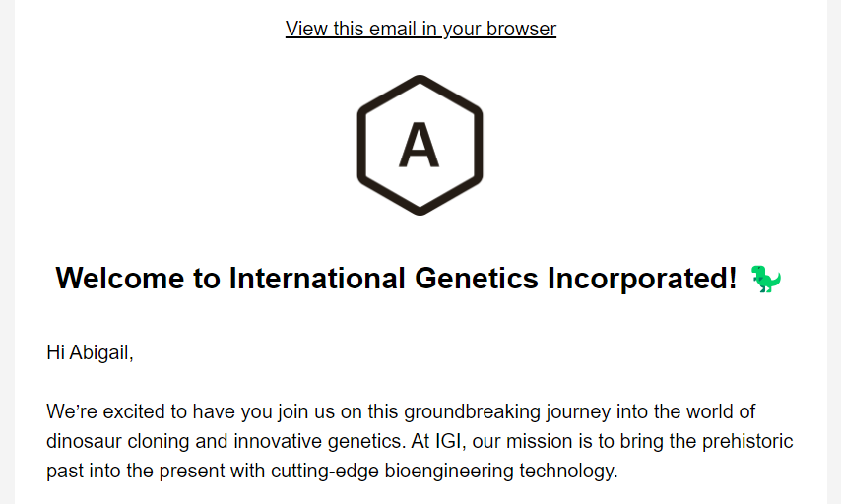This screenshot has height=504, width=841.
Task: Click the hexagon A company logo
Action: tap(420, 145)
